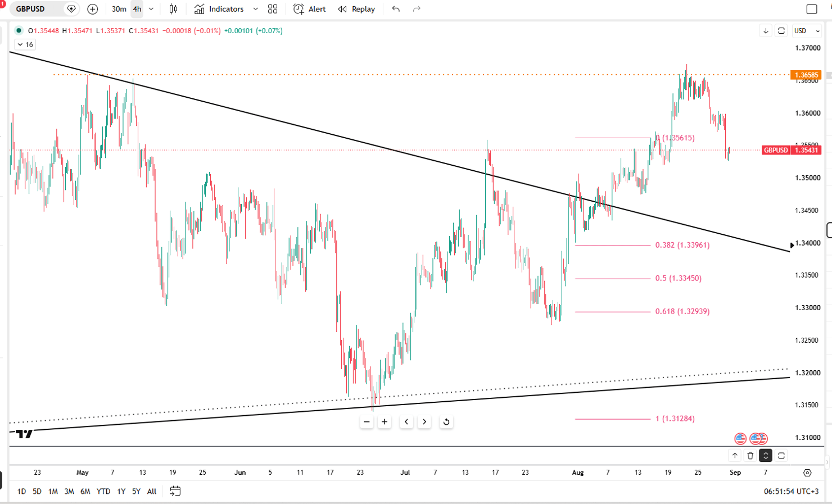832x504 pixels.
Task: Select the 4h timeframe
Action: [137, 9]
